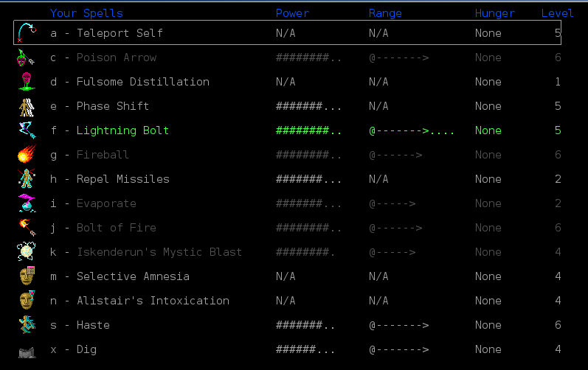The image size is (588, 370).
Task: Click the Poison Arrow spell icon
Action: pos(27,57)
